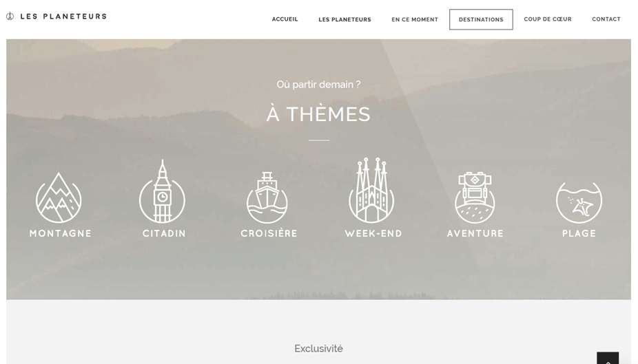
Task: Go to Les Planeteurs menu page
Action: 344,19
